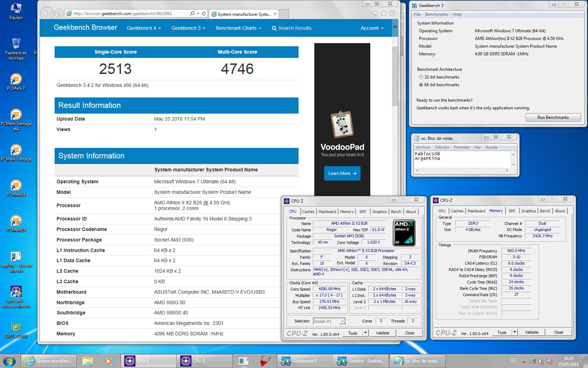Click Validate in left CPU-Z window
Screen dimensions: 588x368
[x=383, y=333]
